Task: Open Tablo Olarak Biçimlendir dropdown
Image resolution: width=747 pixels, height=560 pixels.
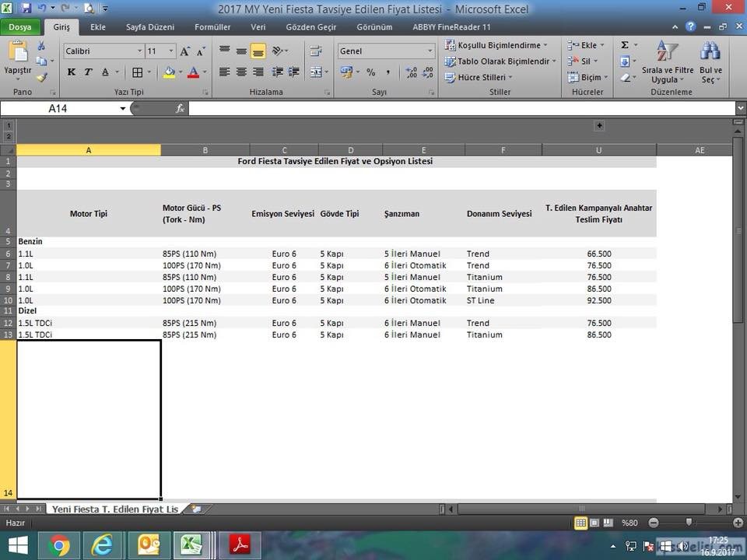Action: click(x=500, y=61)
